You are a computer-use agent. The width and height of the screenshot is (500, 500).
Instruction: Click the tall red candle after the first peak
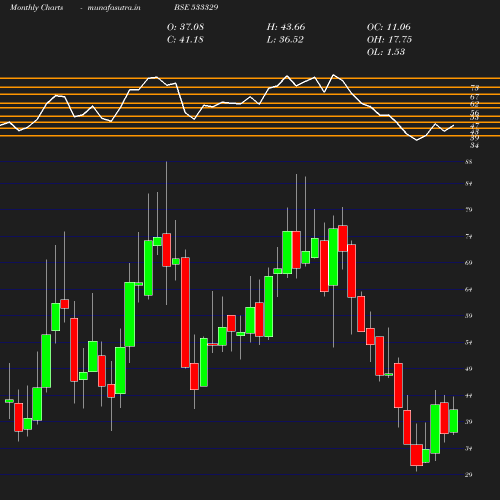pos(185,312)
